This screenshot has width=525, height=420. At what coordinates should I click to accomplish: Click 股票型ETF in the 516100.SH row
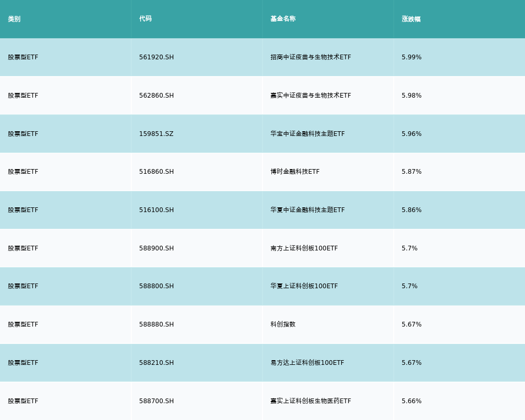[23, 210]
